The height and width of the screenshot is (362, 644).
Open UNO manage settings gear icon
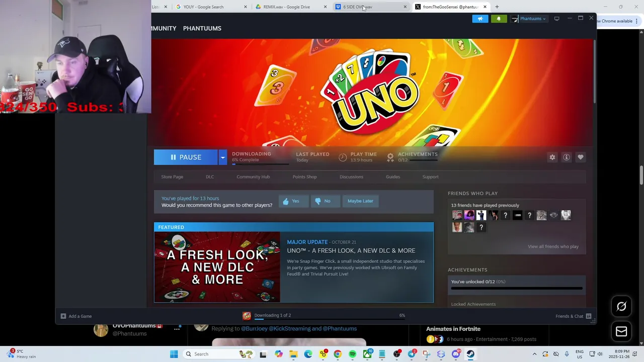point(552,157)
